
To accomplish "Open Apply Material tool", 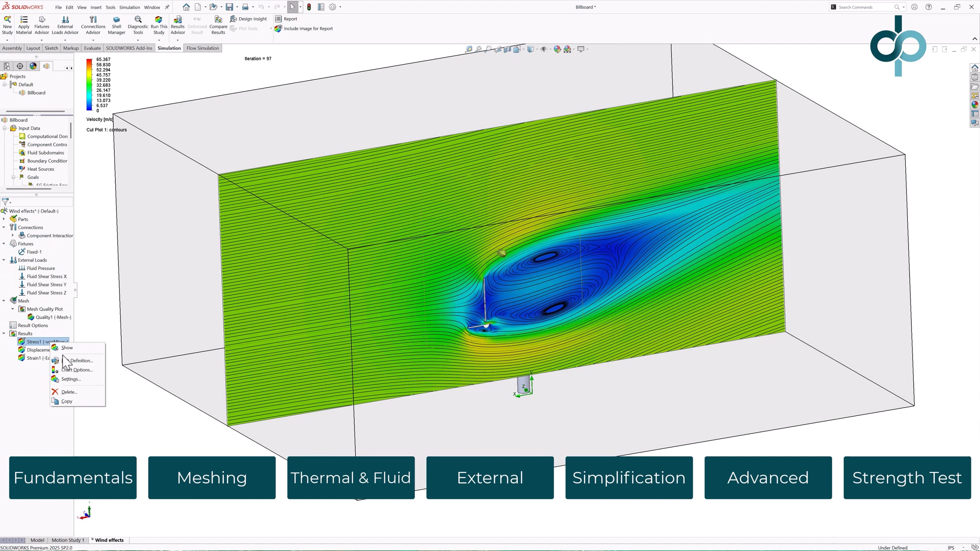I will pyautogui.click(x=24, y=25).
